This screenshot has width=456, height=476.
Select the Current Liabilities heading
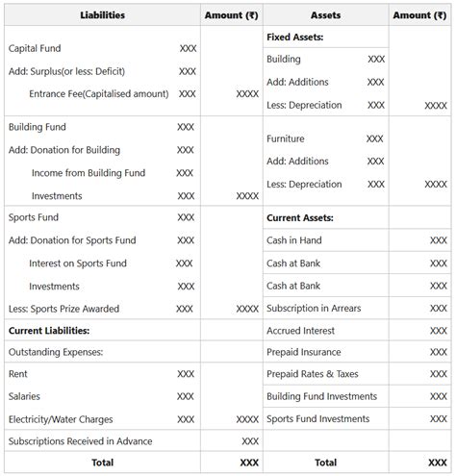pos(49,331)
